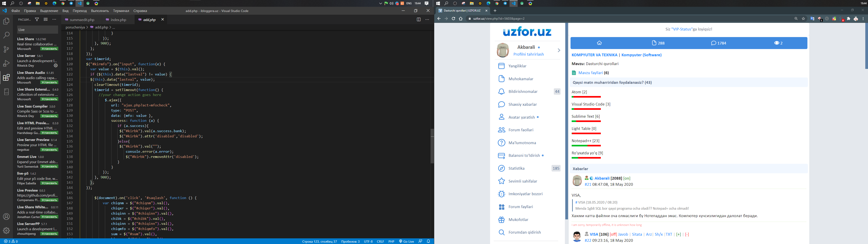Click the Go Live status bar button
Viewport: 868px width, 244px height.
406,241
